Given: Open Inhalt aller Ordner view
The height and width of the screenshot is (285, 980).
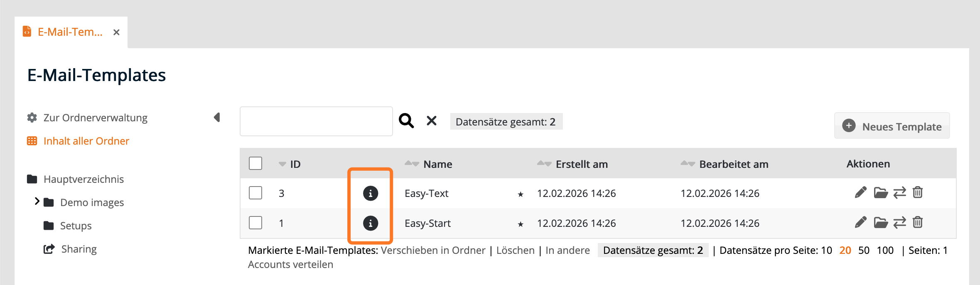Looking at the screenshot, I should (x=86, y=141).
